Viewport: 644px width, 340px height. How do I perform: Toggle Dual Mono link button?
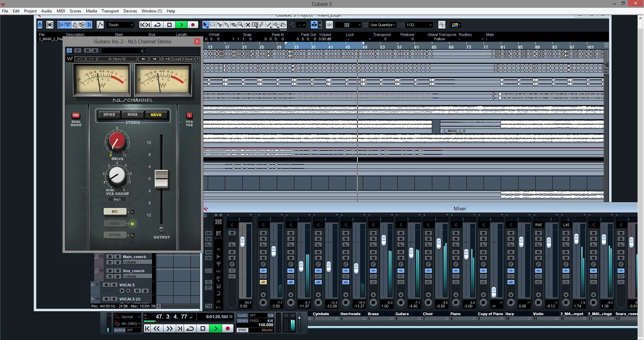point(76,115)
